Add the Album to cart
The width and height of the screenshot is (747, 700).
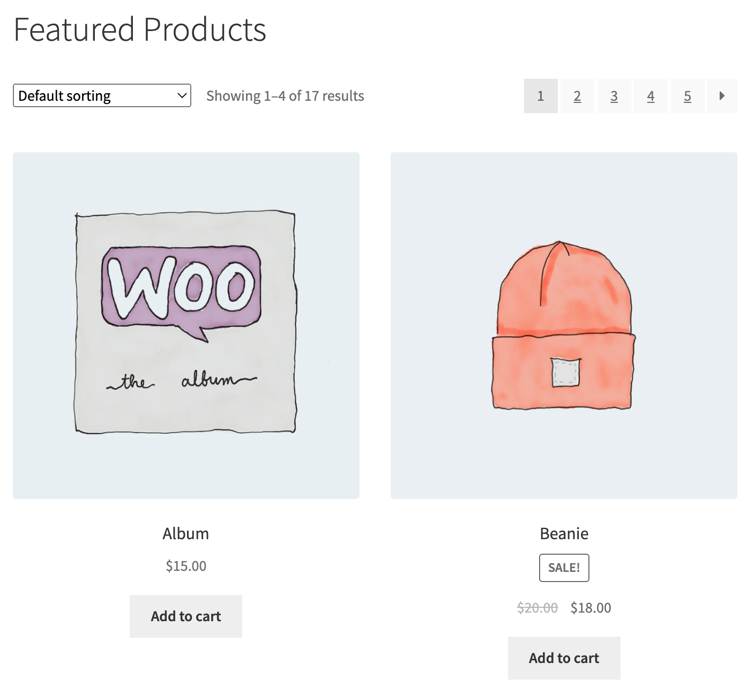click(x=186, y=616)
